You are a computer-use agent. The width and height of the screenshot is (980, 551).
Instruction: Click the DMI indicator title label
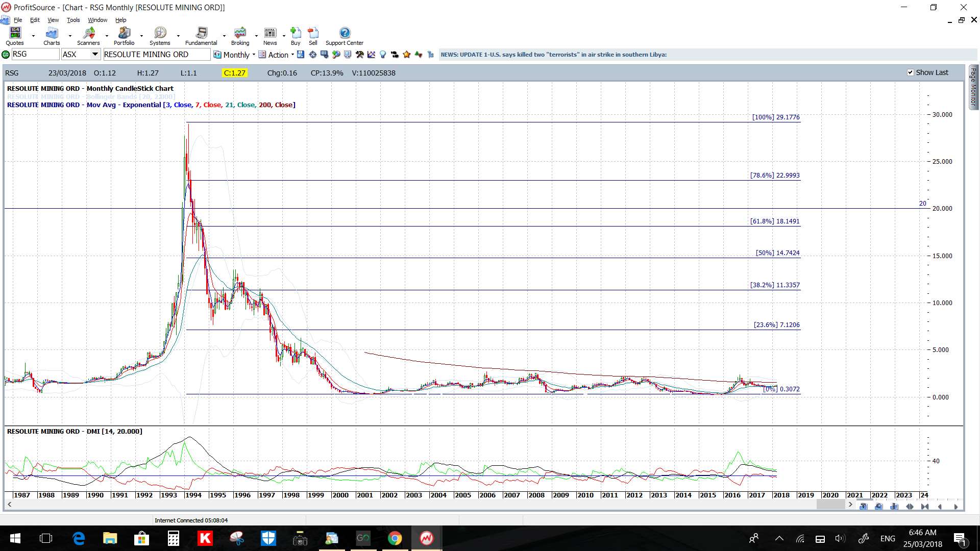coord(75,432)
